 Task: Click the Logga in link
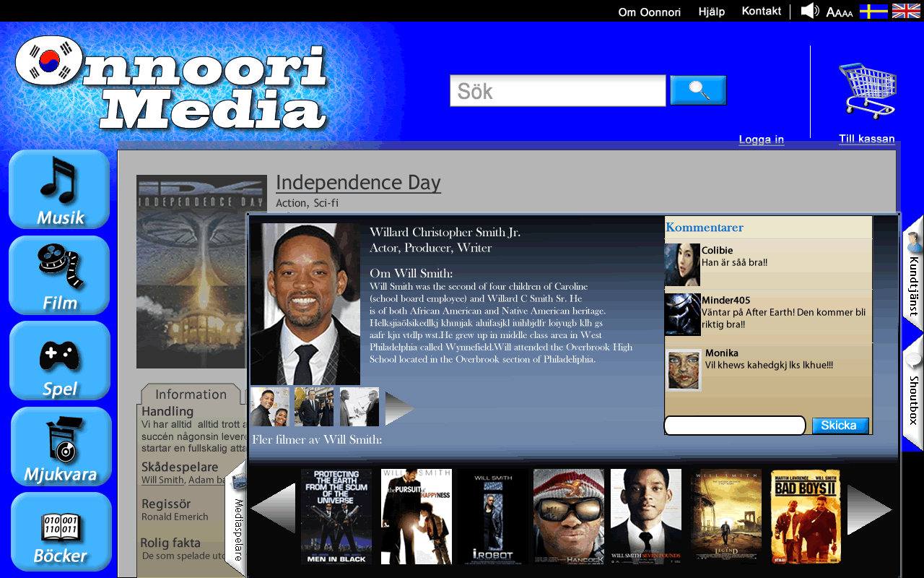[761, 139]
